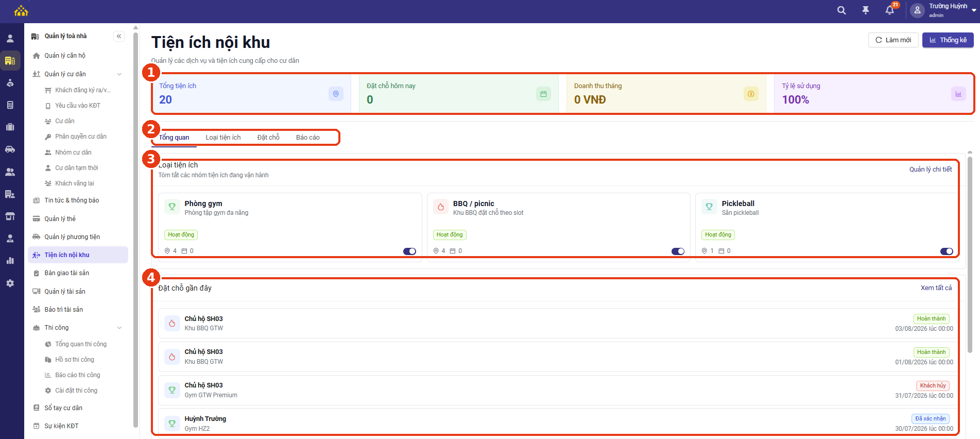Click the user avatar icon beside Trường Huỳnh

coord(917,10)
